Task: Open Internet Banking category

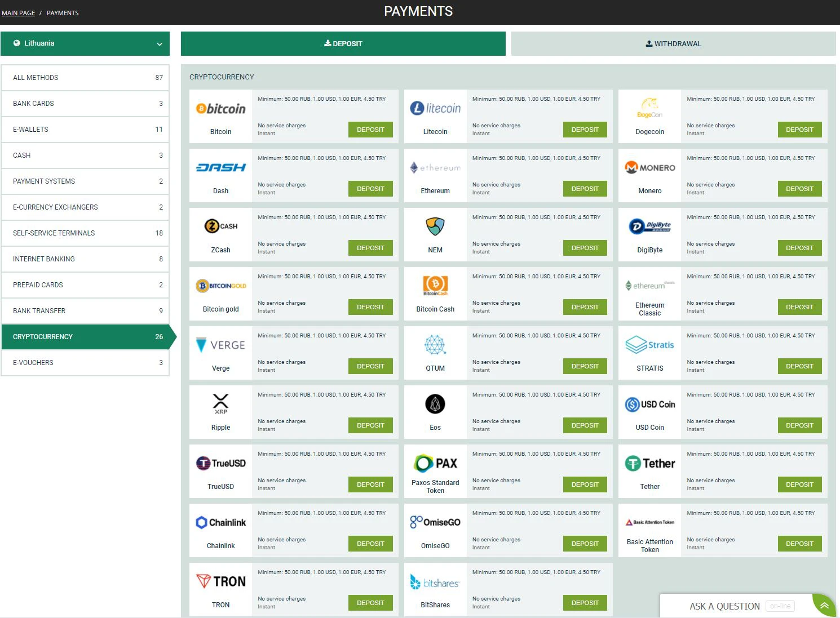Action: pyautogui.click(x=85, y=259)
